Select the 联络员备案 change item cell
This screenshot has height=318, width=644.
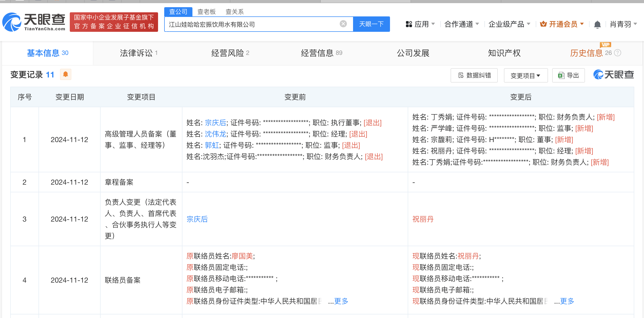[x=141, y=280]
